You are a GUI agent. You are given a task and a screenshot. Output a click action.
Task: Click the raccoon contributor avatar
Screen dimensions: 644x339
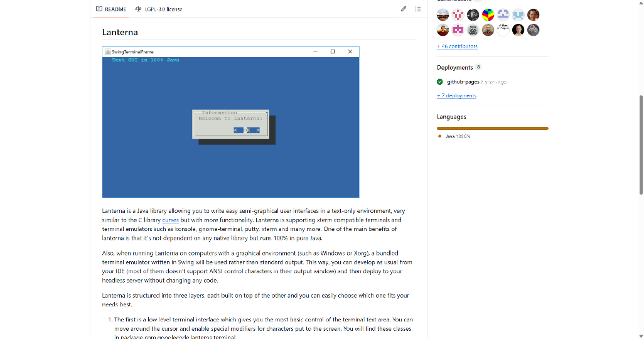(473, 30)
